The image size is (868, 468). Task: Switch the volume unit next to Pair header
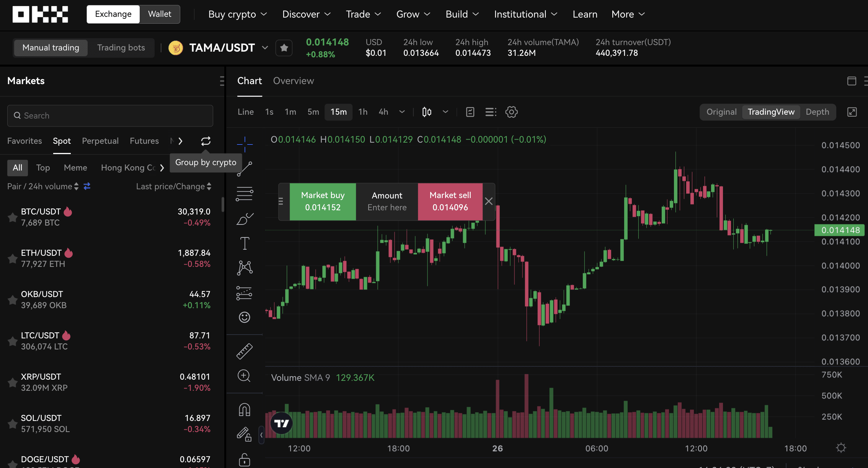click(x=87, y=186)
